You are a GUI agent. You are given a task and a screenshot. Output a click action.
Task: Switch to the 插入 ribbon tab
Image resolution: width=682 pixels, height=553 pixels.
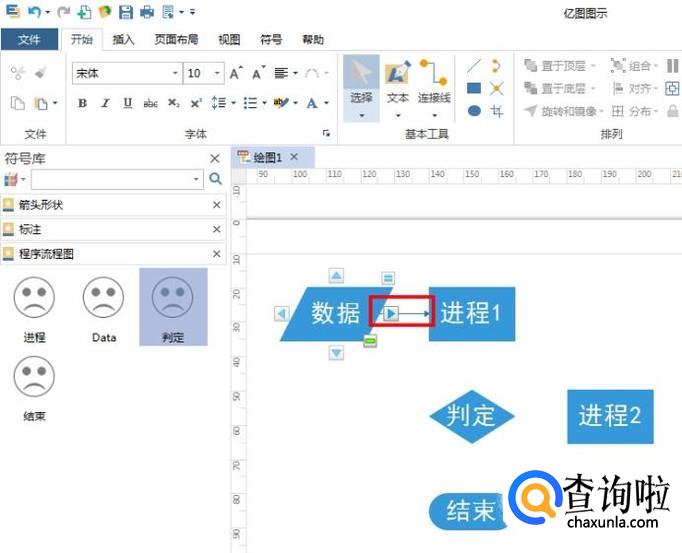(123, 40)
